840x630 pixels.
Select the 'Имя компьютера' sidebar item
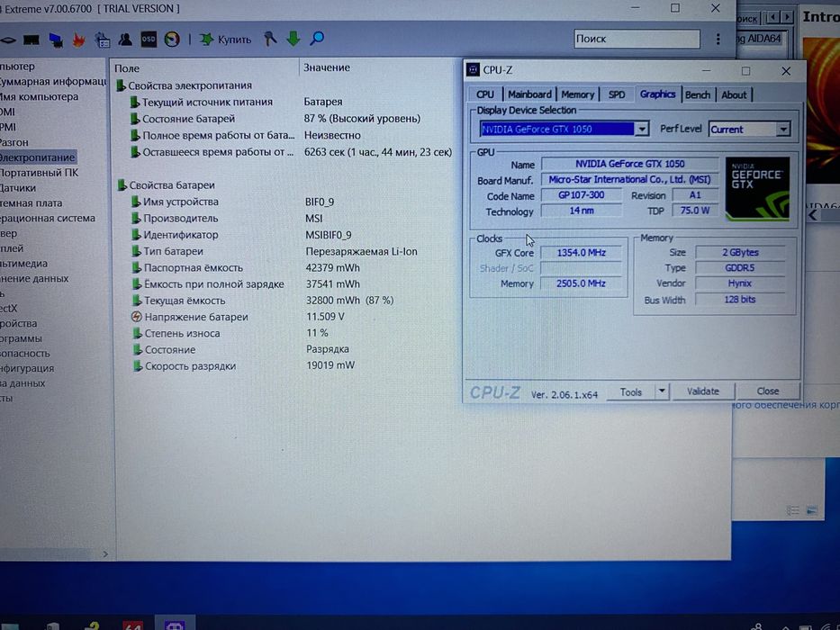coord(39,96)
